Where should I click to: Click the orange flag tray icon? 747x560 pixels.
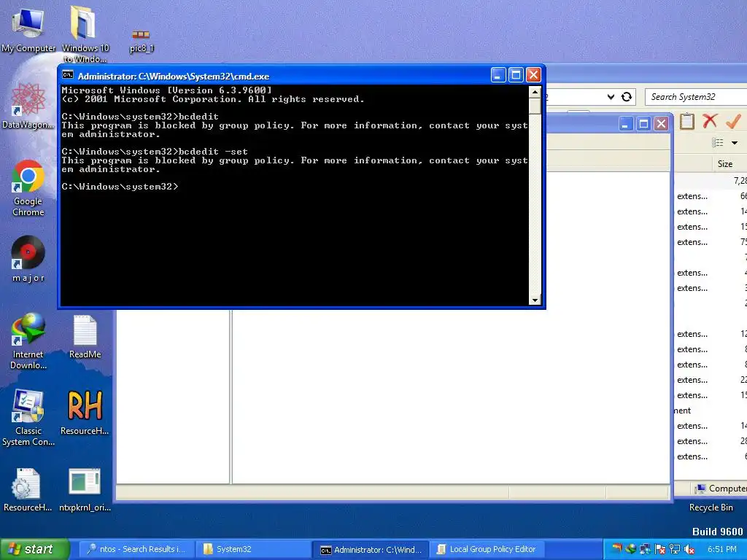coord(617,548)
